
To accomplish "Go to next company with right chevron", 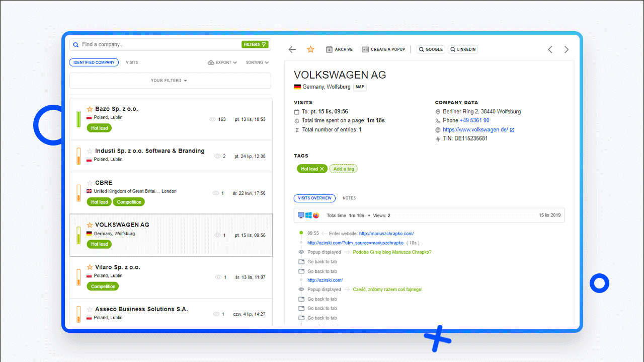I will pyautogui.click(x=567, y=49).
